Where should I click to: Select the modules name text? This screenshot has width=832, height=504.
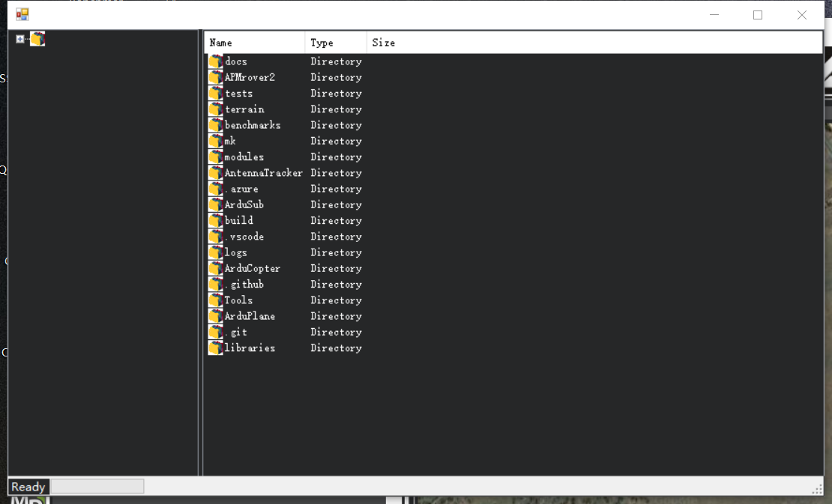pyautogui.click(x=244, y=157)
